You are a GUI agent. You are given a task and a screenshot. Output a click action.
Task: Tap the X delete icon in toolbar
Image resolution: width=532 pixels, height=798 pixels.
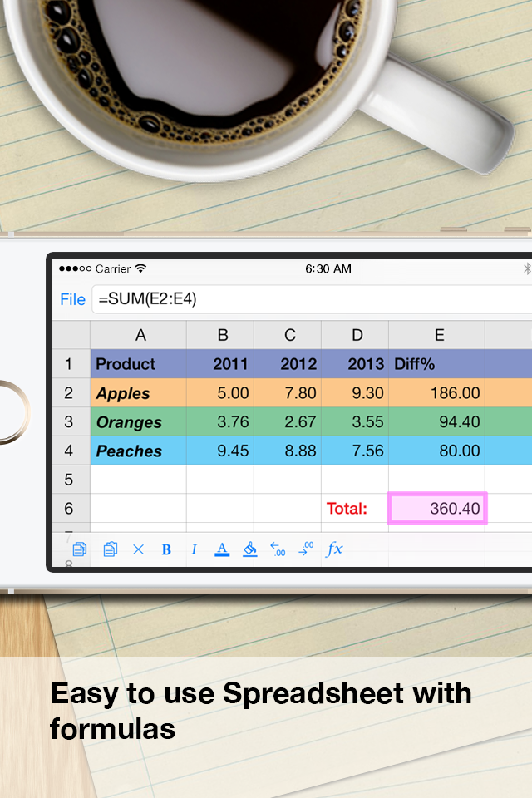(138, 549)
